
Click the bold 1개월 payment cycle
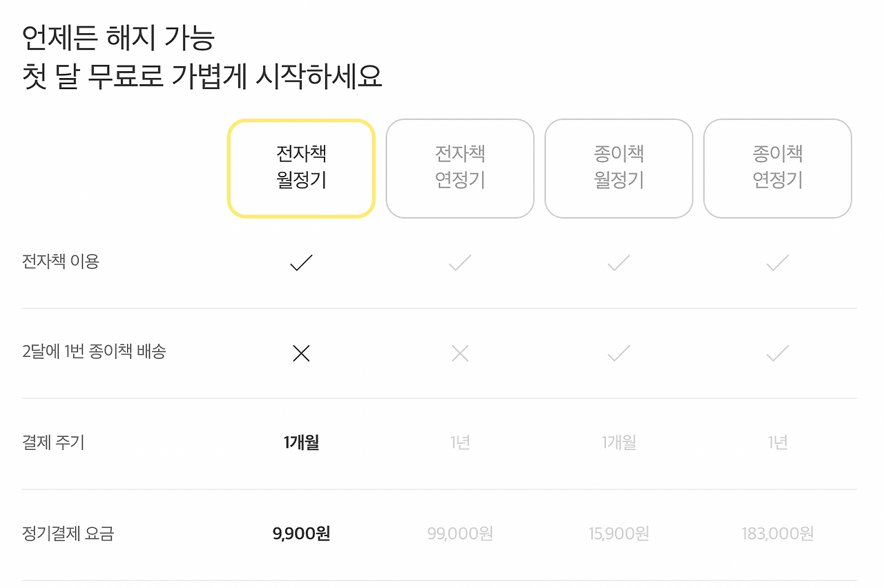[x=301, y=442]
